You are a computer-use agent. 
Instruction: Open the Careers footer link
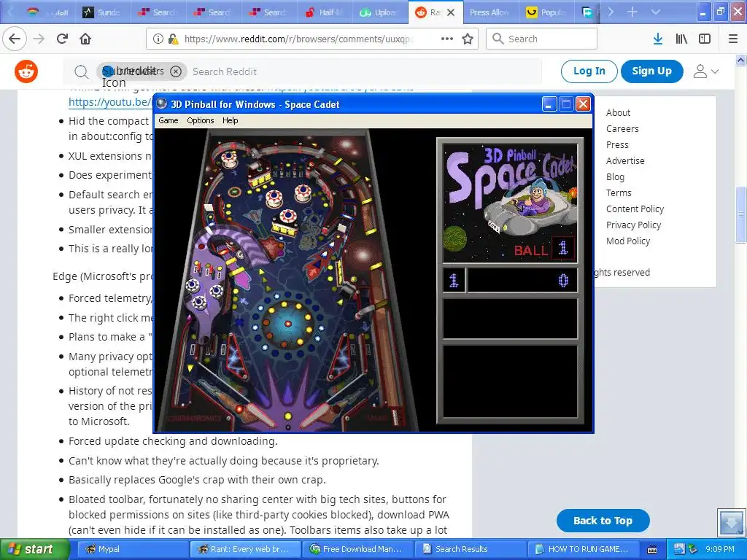click(622, 129)
